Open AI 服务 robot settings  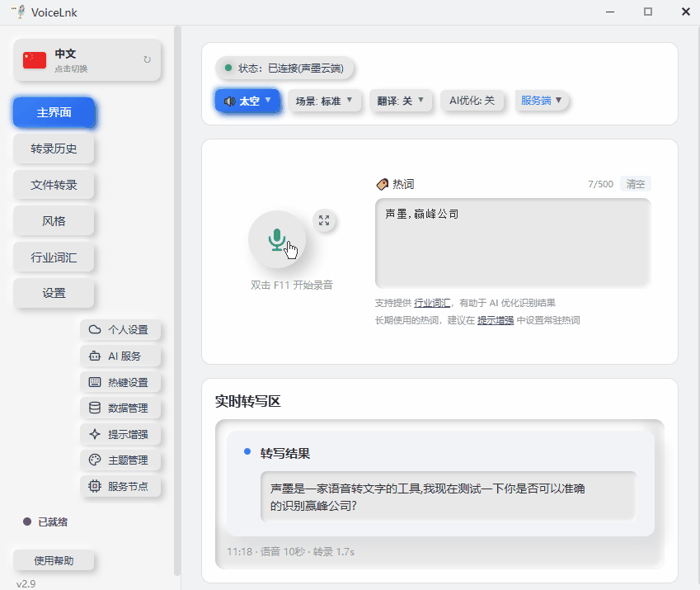pos(121,356)
